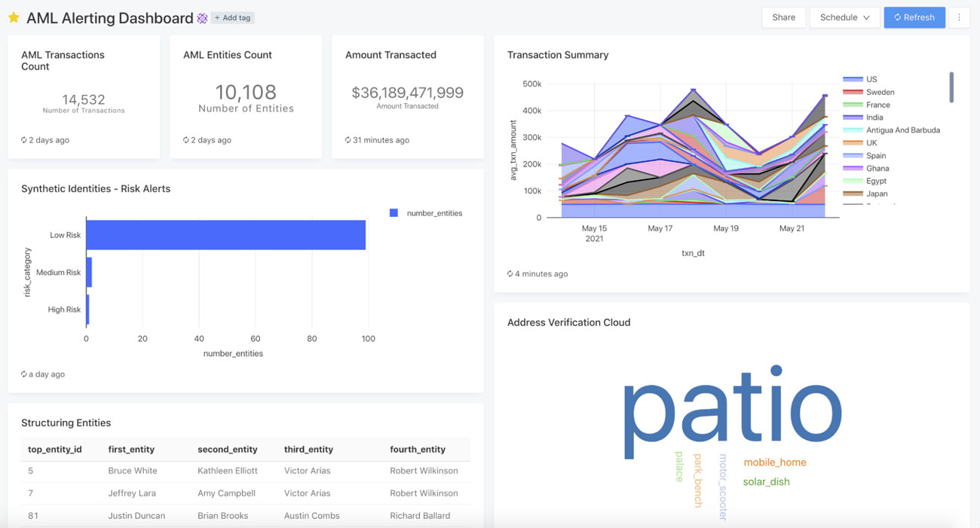
Task: Click refresh icon under AML Entities Count
Action: click(x=186, y=140)
